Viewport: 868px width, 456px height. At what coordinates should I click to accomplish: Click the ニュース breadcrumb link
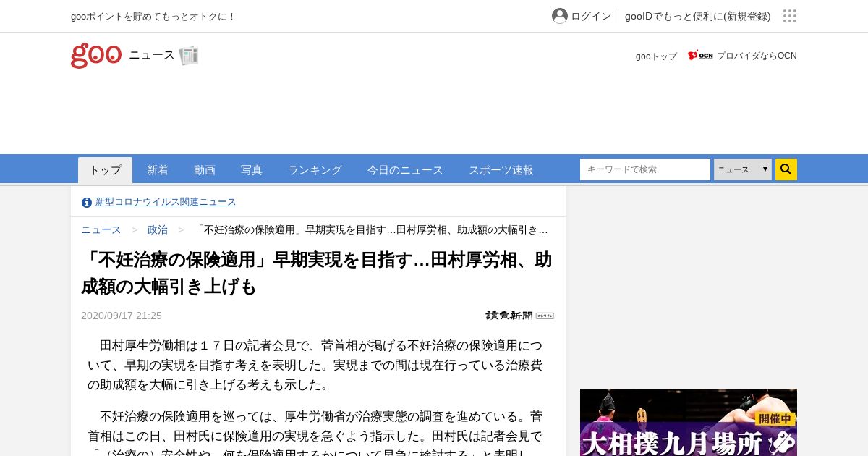101,229
